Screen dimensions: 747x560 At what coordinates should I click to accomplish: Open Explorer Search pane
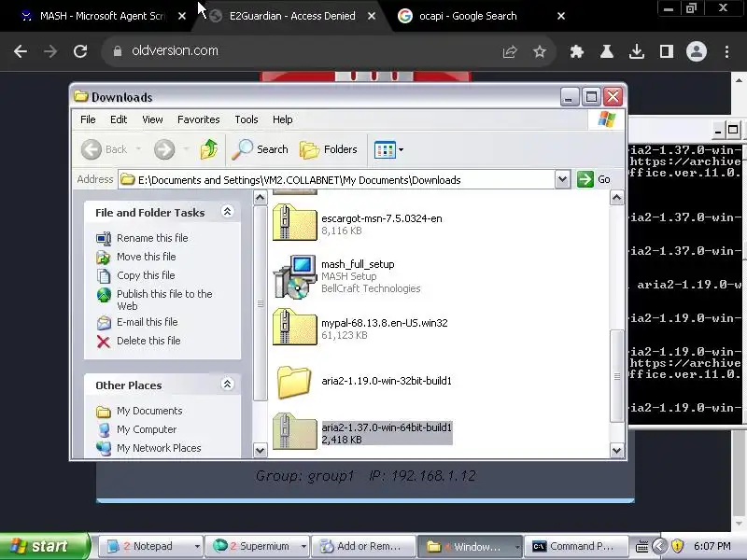coord(261,149)
